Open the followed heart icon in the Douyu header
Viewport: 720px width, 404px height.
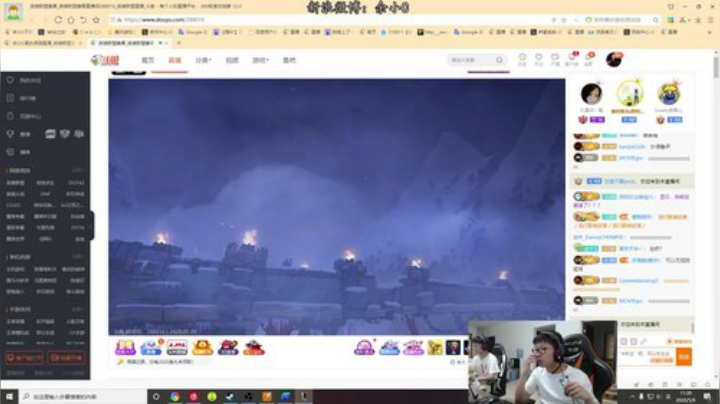point(539,57)
